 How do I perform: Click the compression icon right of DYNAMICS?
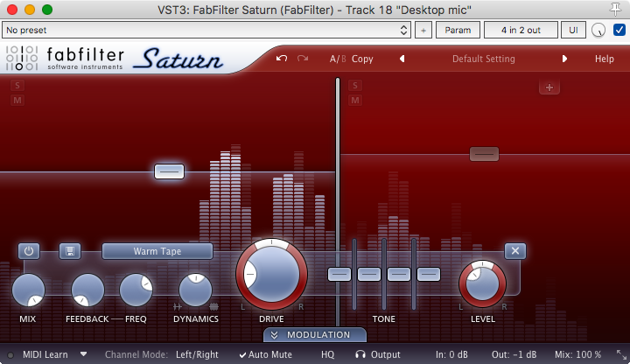click(x=214, y=306)
